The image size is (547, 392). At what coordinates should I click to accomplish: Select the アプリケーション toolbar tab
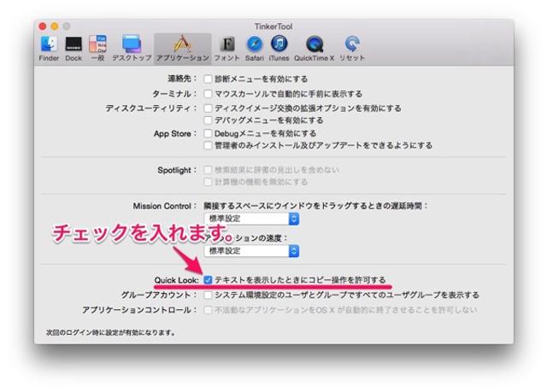(182, 44)
